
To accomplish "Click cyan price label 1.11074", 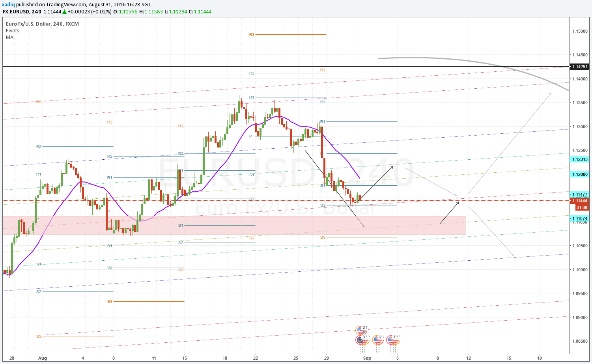I will click(580, 218).
